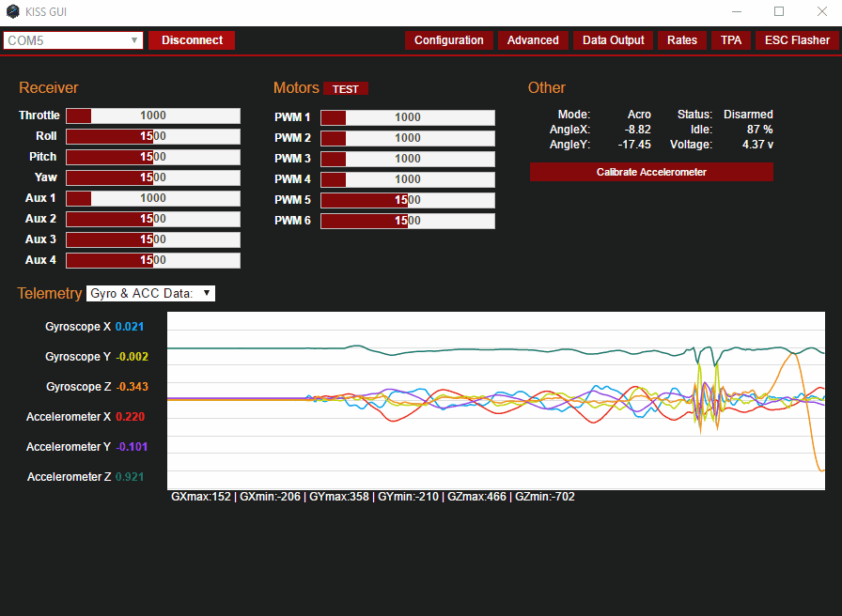Screen dimensions: 842x616
Task: Open the Advanced tab
Action: pos(533,40)
